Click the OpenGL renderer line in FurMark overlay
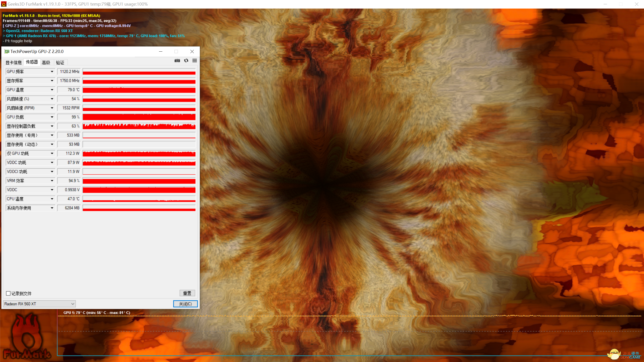 (38, 31)
